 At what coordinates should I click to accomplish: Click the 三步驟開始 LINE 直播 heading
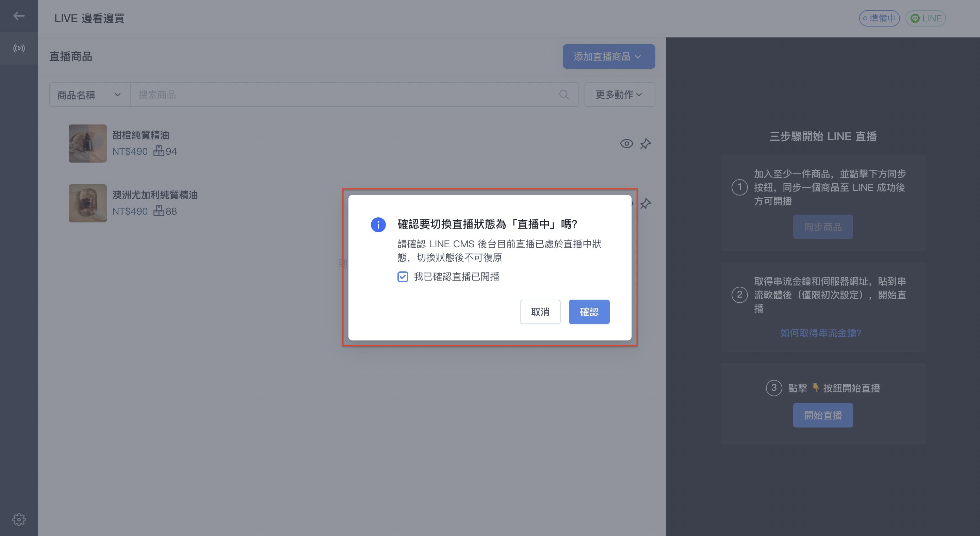(x=823, y=136)
